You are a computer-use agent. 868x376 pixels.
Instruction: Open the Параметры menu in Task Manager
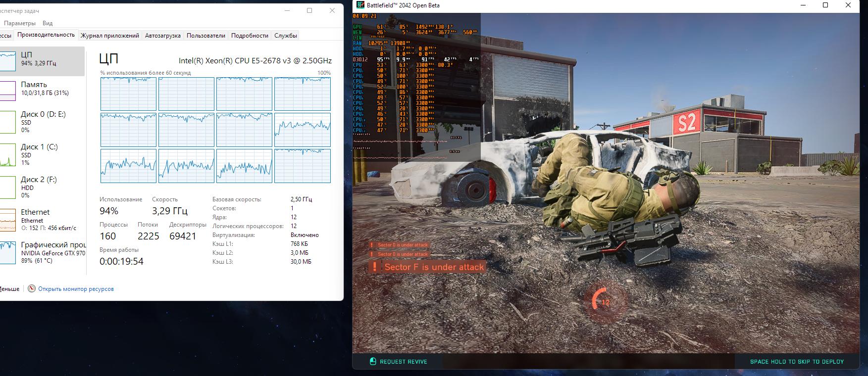click(x=20, y=23)
